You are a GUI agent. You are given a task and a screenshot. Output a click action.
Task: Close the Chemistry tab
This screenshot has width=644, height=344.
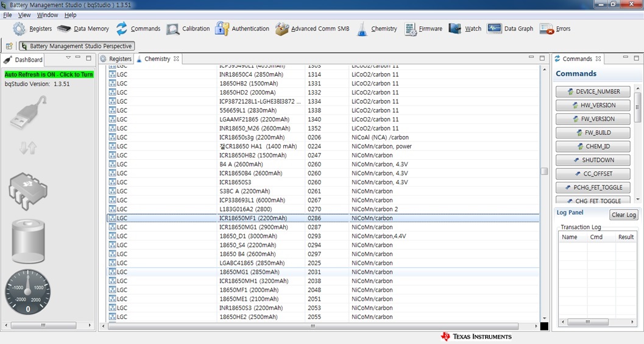click(x=176, y=59)
